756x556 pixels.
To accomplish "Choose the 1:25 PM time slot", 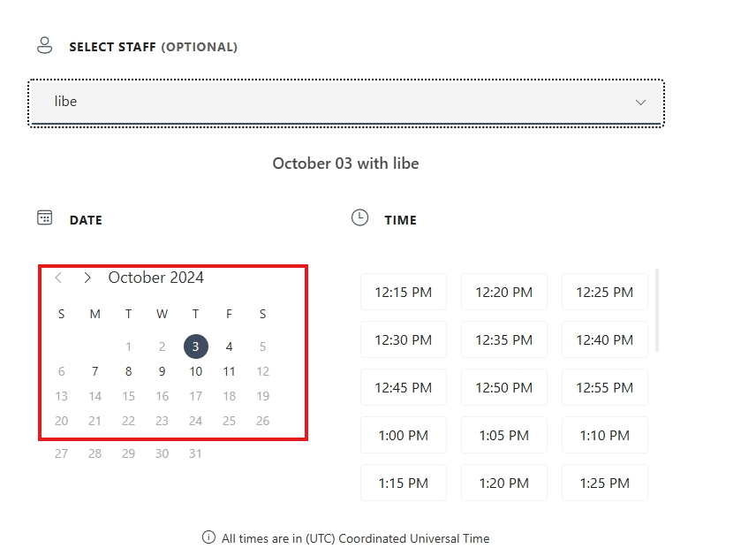I will pyautogui.click(x=605, y=484).
